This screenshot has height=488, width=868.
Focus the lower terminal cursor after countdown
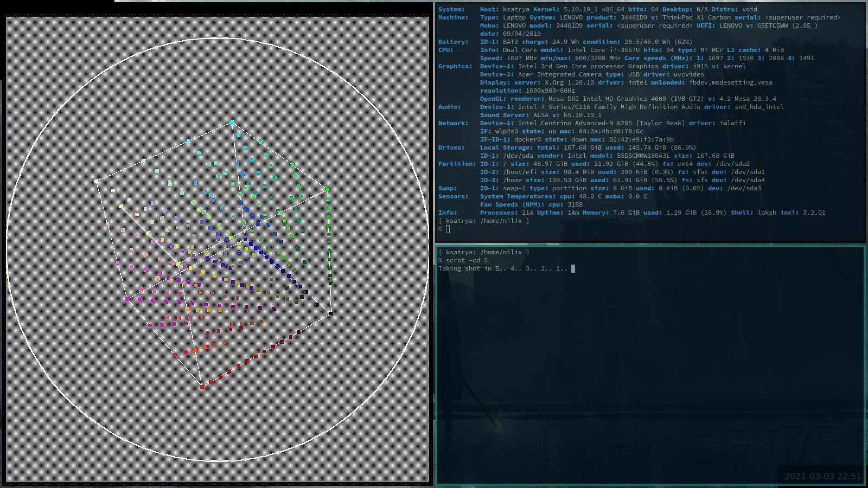(x=573, y=268)
